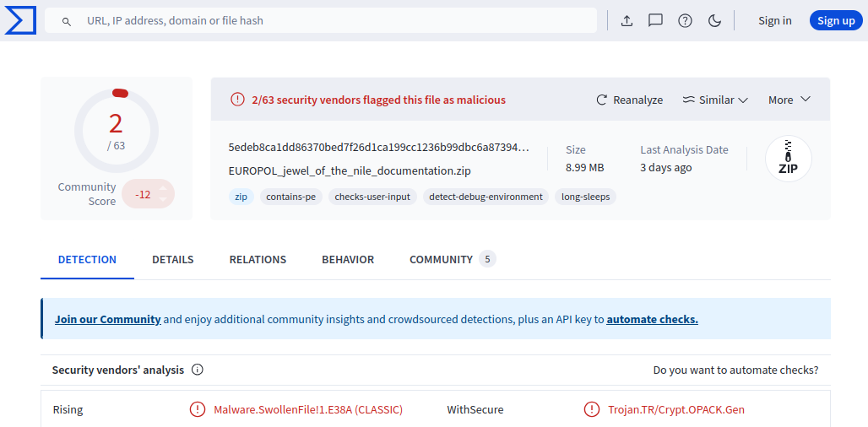The width and height of the screenshot is (868, 427).
Task: Click the Rising vendor name
Action: click(68, 410)
